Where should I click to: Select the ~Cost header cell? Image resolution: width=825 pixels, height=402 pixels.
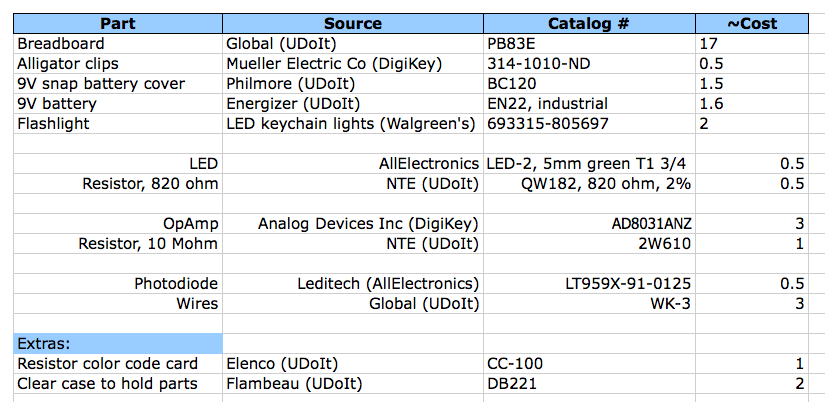point(751,23)
